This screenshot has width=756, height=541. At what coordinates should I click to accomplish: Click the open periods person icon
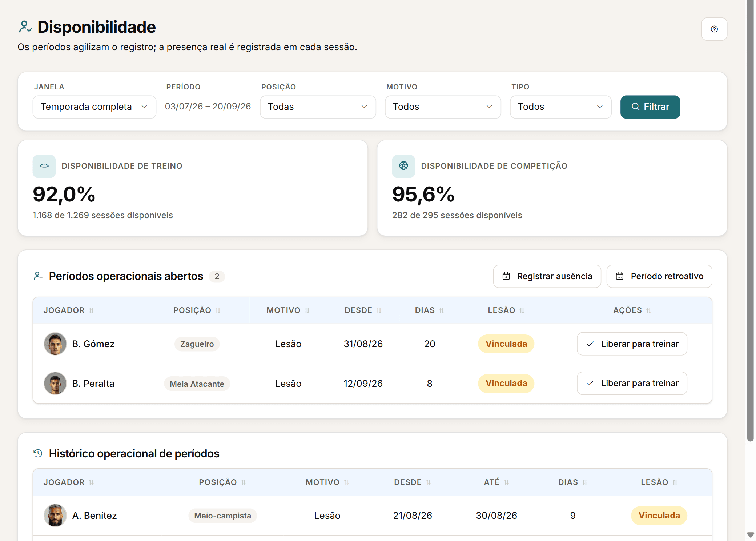[x=38, y=276]
